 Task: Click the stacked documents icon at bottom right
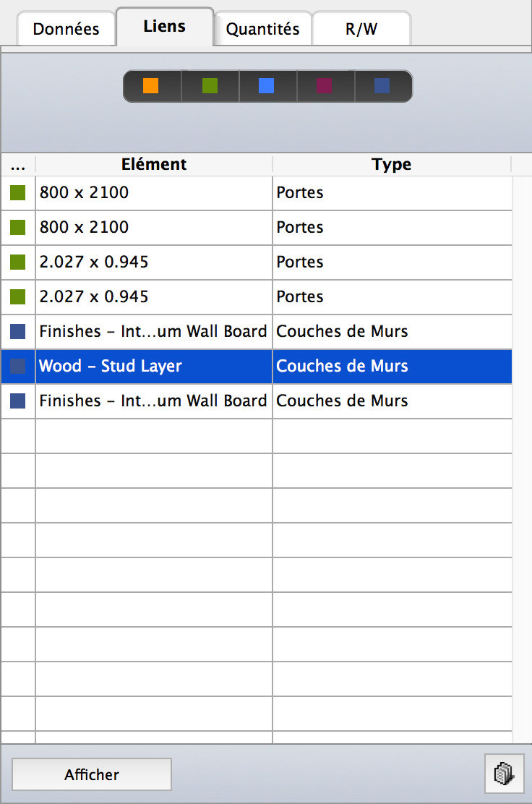pos(505,773)
